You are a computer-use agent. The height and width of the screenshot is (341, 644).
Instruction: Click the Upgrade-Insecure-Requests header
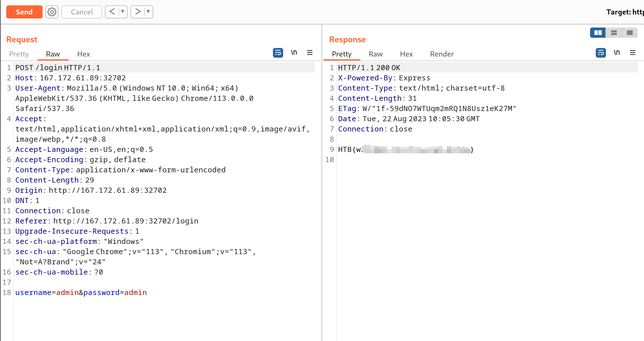[x=77, y=231]
